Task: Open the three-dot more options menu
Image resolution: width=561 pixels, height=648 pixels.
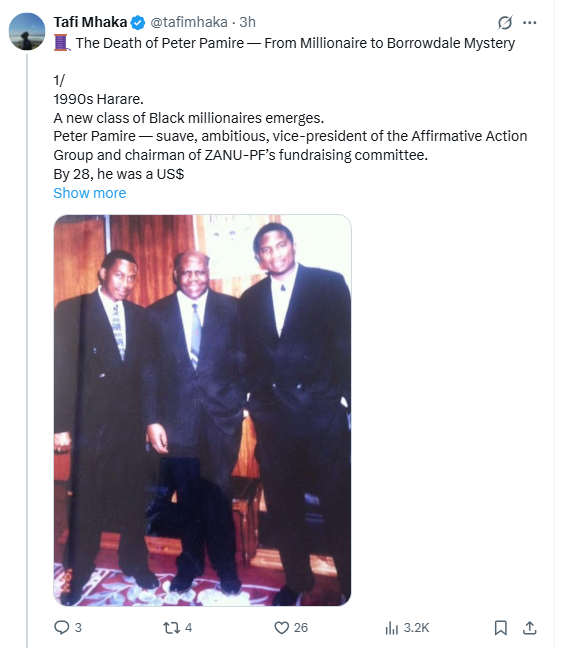Action: pyautogui.click(x=530, y=22)
